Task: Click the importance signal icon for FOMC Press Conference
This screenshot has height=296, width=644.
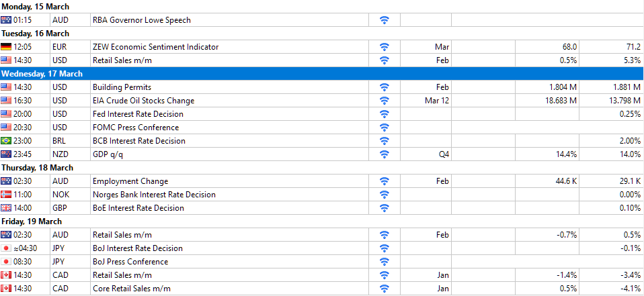Action: 384,128
